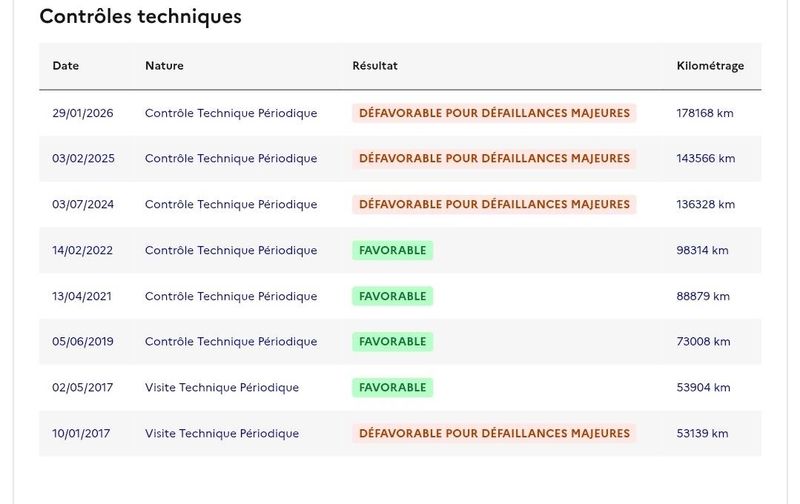The image size is (800, 504).
Task: Click the 178168 km mileage value
Action: [705, 113]
